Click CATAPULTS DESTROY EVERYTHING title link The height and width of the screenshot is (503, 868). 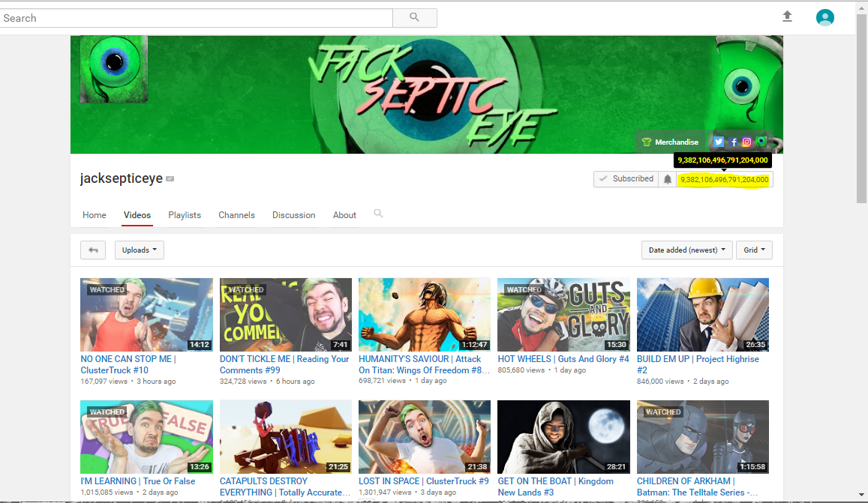pos(284,487)
